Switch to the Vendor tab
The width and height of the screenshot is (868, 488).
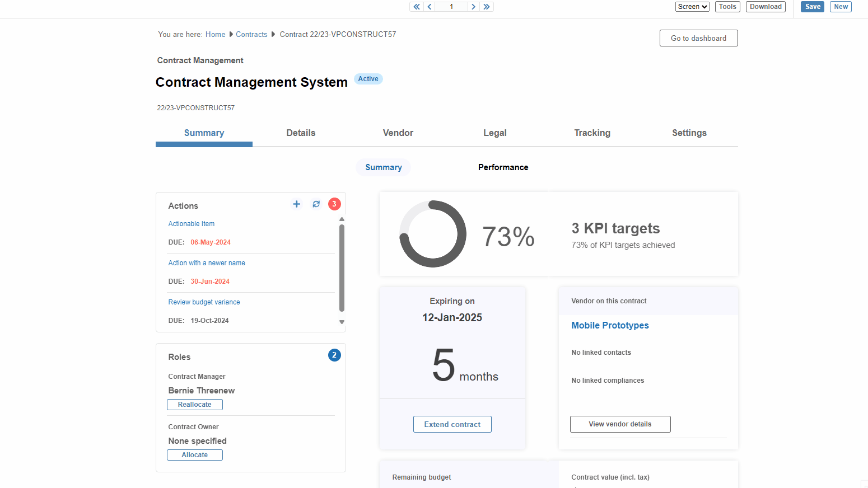tap(398, 133)
